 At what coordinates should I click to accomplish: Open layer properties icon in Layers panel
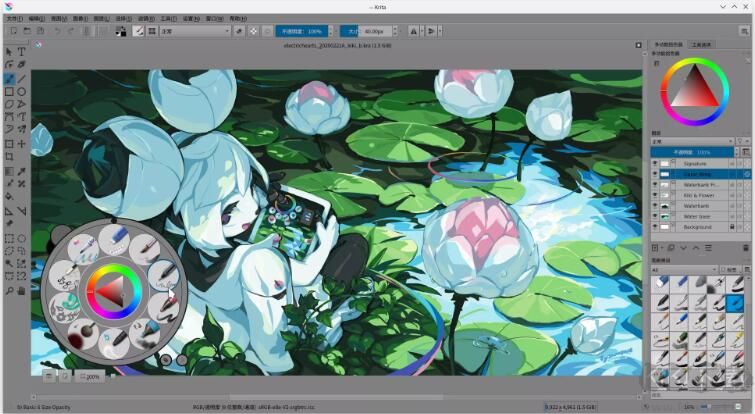[708, 248]
